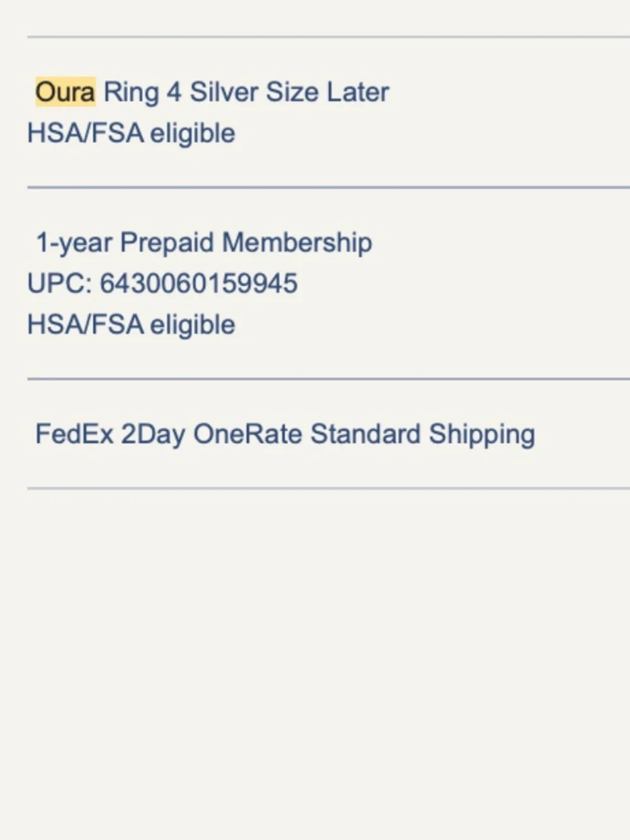The image size is (630, 840).
Task: Click the 2Day text in shipping line
Action: 153,434
